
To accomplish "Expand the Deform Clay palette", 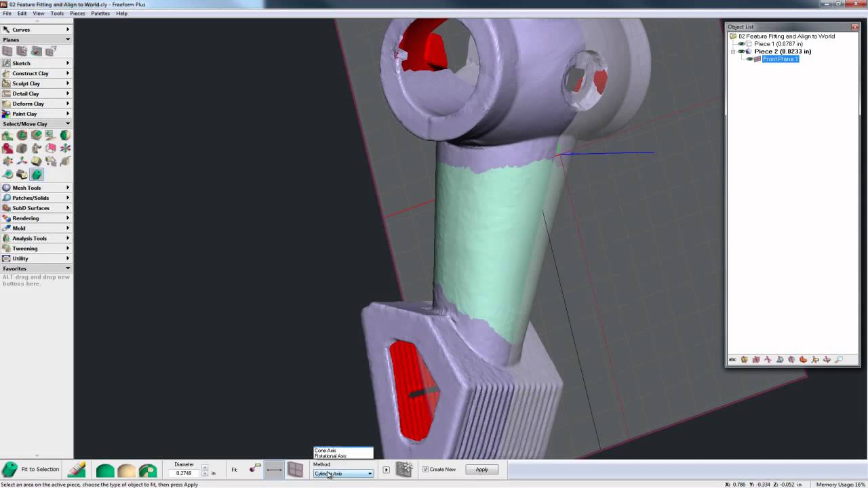I will 37,104.
